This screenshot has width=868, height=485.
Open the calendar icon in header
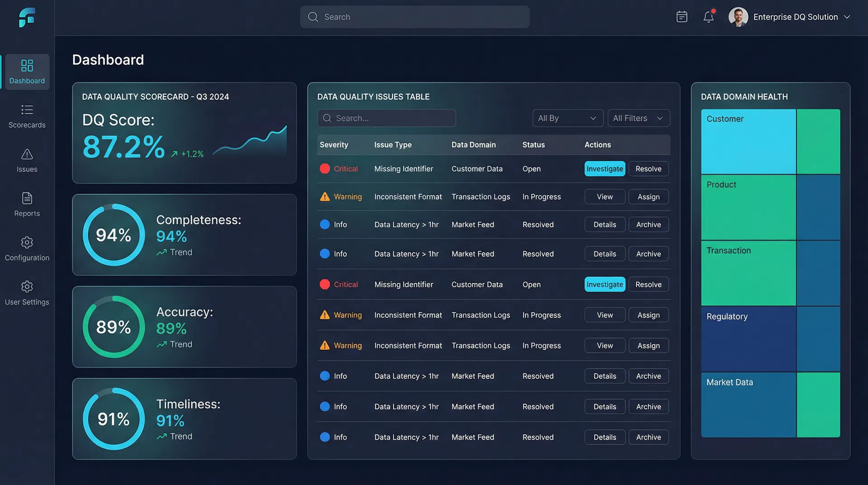tap(682, 17)
